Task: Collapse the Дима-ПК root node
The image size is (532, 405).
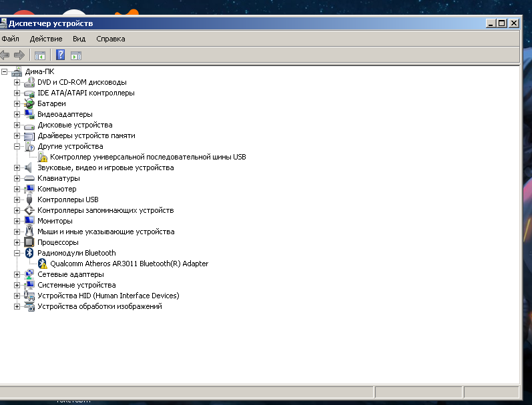Action: coord(5,71)
